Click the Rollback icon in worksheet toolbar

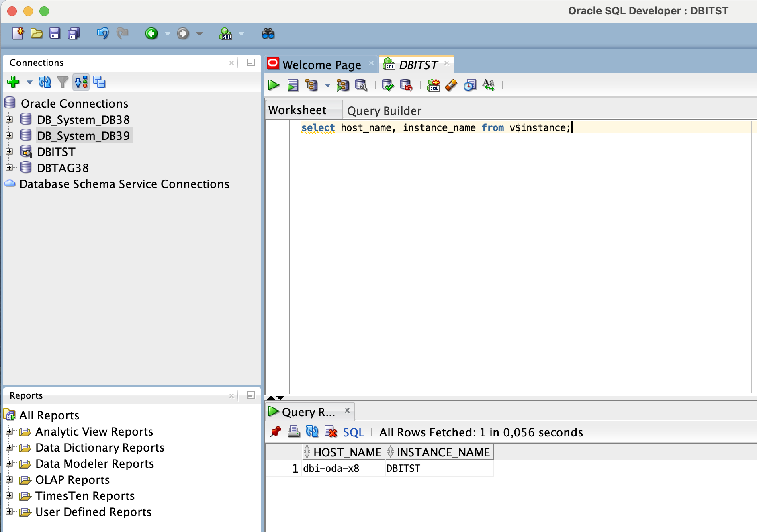click(406, 85)
